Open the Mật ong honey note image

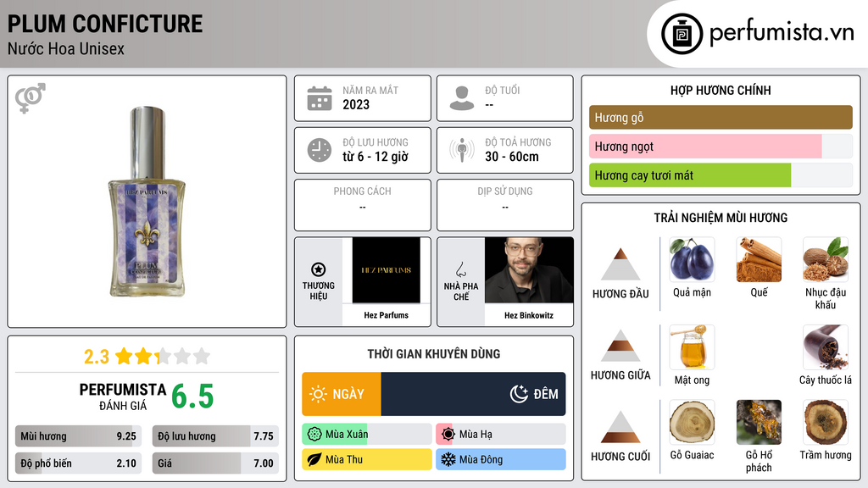tap(692, 347)
